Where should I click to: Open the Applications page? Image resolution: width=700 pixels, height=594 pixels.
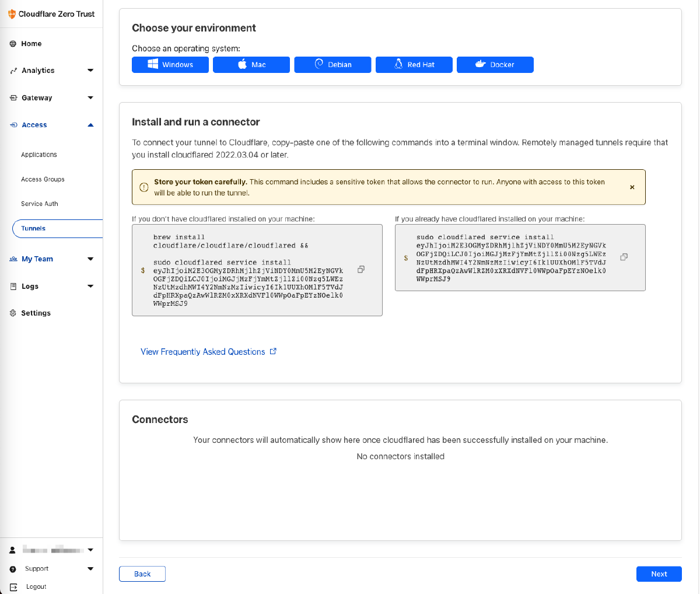[39, 155]
